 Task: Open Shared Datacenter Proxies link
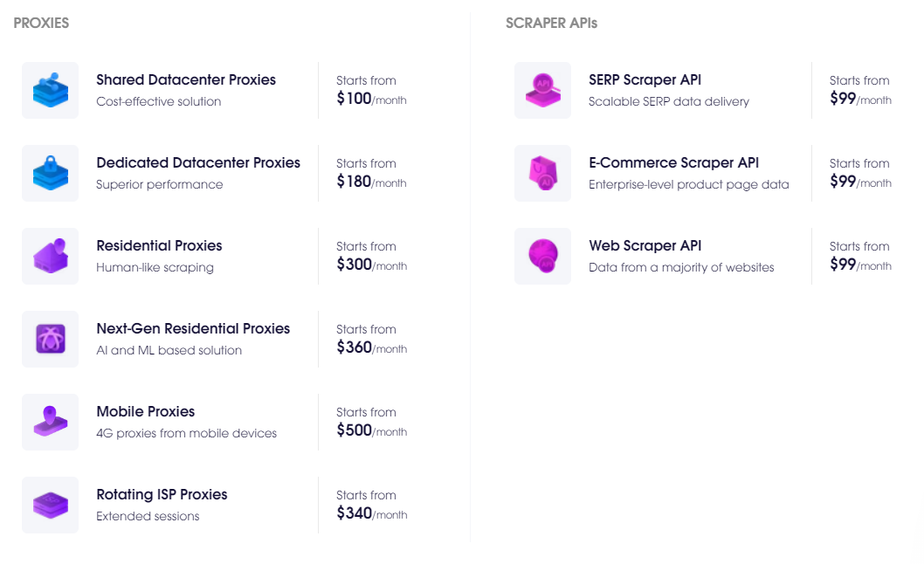186,79
